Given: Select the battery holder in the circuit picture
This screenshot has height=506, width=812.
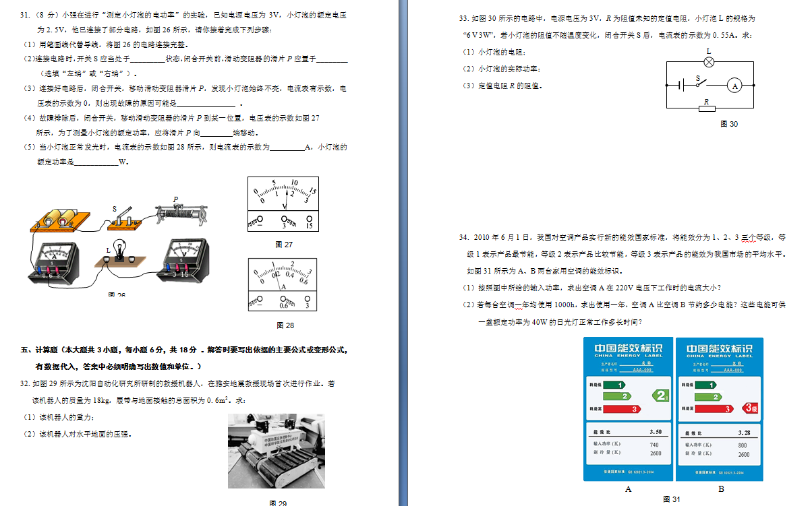Looking at the screenshot, I should point(61,220).
